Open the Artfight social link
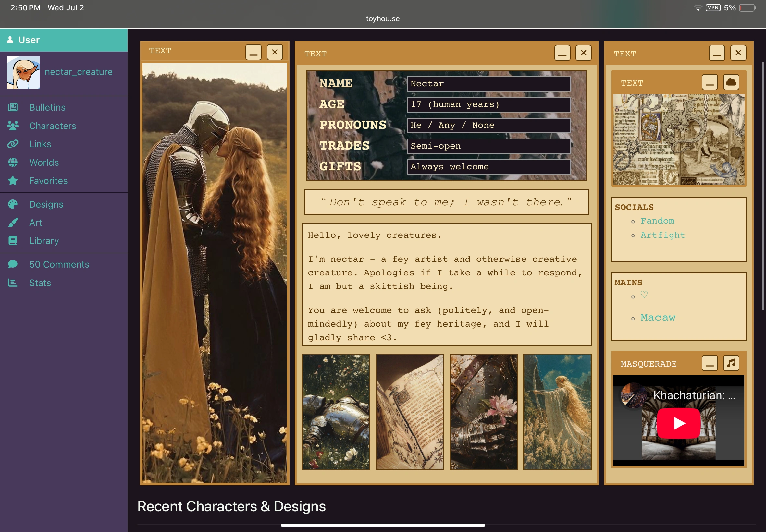Image resolution: width=766 pixels, height=532 pixels. [x=662, y=235]
